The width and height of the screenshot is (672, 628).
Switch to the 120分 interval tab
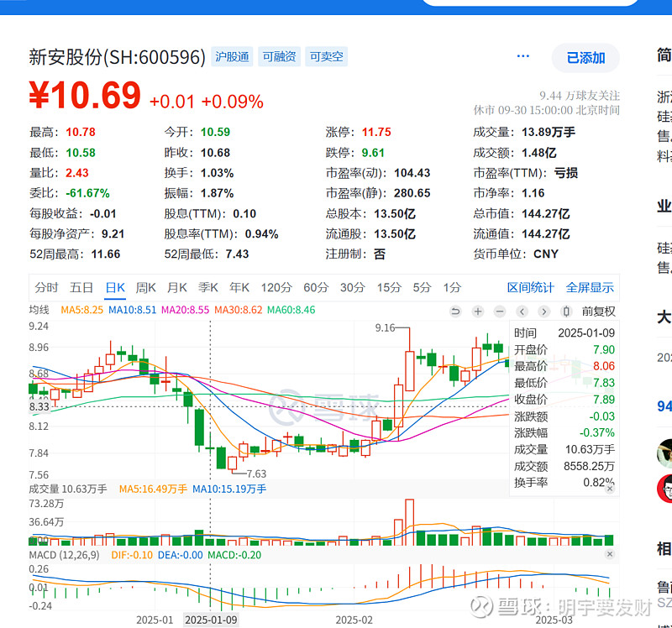[276, 287]
